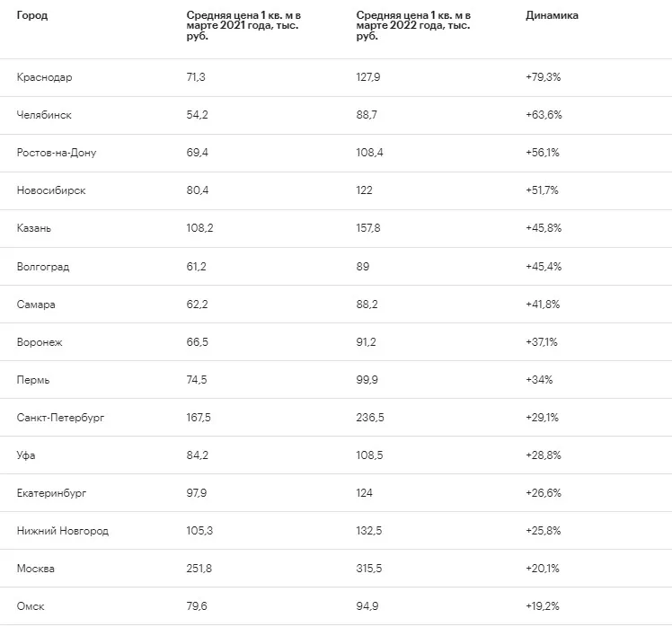
Task: Click the Динамика column header
Action: coord(552,15)
